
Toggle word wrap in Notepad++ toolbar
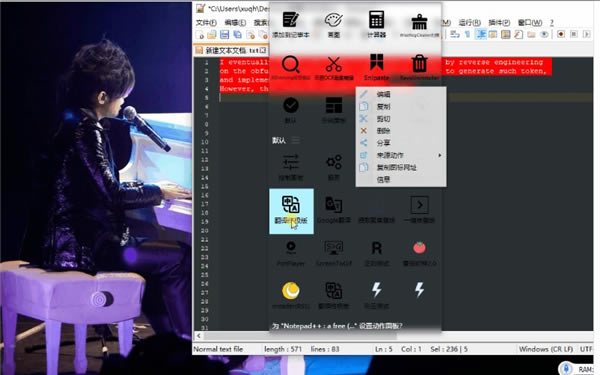[x=455, y=34]
